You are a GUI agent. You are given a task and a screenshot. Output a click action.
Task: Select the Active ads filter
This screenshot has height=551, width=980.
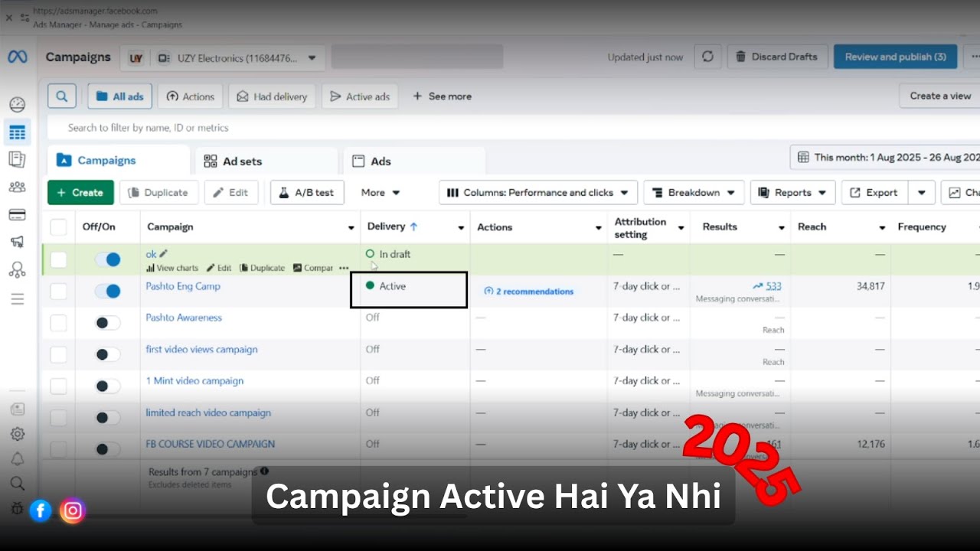pyautogui.click(x=360, y=96)
